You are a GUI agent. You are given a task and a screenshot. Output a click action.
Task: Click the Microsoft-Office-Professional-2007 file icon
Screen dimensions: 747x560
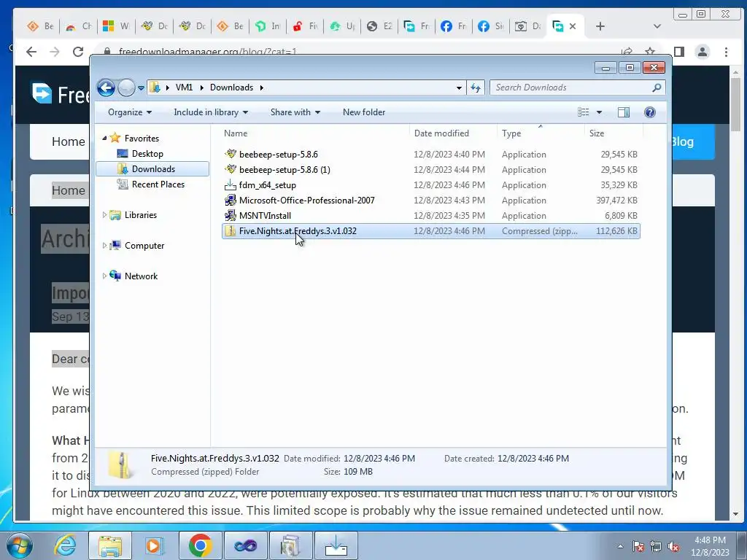pyautogui.click(x=230, y=200)
